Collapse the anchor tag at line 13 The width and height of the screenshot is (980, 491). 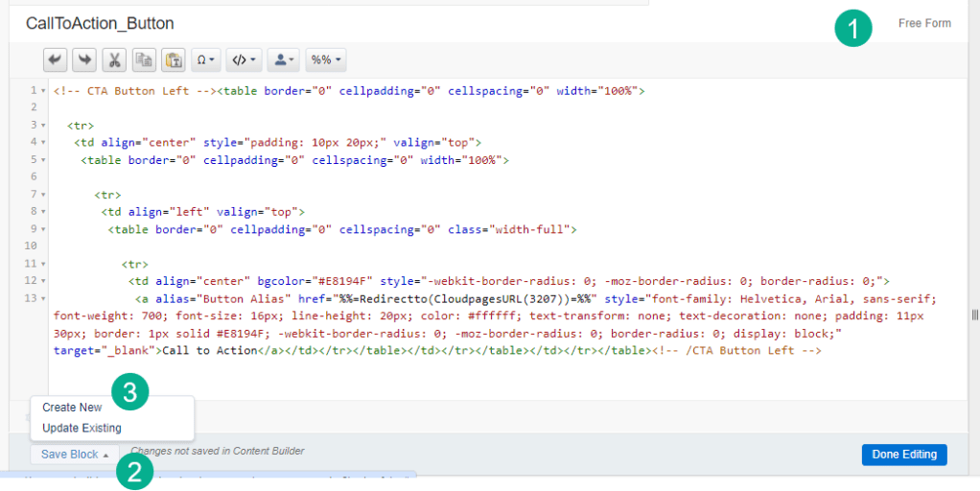pyautogui.click(x=44, y=299)
